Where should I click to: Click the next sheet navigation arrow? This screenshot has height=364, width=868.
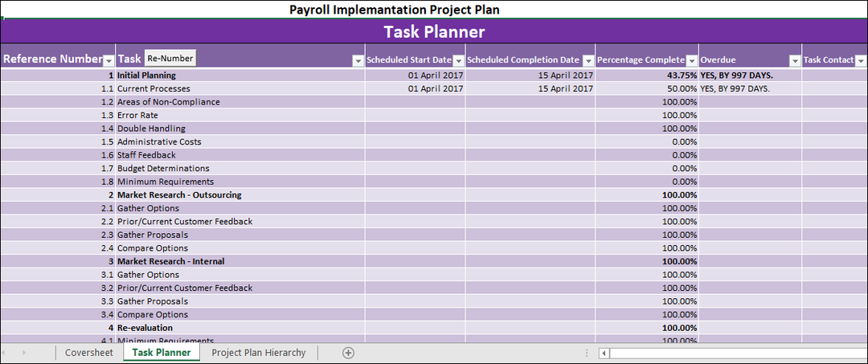point(23,353)
